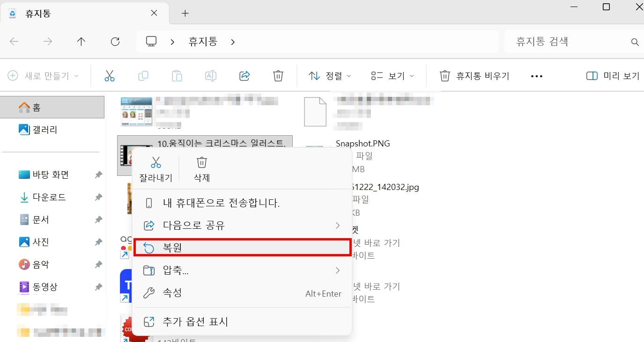Expand the chevron before 휴지통 in address bar
Image resolution: width=644 pixels, height=342 pixels.
point(173,42)
